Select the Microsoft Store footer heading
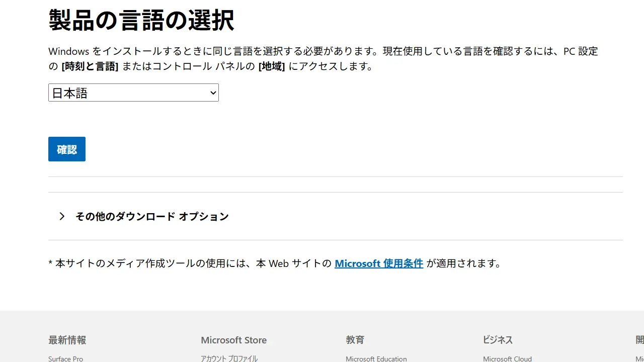644x362 pixels. [x=233, y=340]
